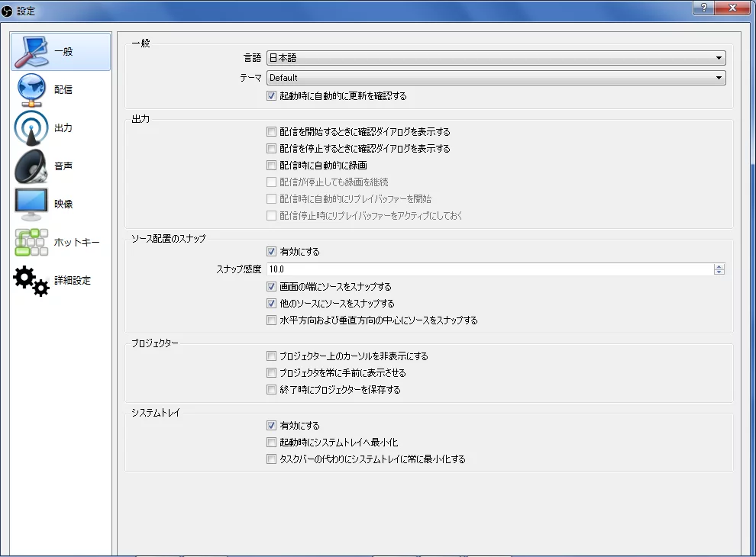The width and height of the screenshot is (756, 557).
Task: Enable プロジェクター上のカーソルを非表示にする
Action: click(271, 356)
